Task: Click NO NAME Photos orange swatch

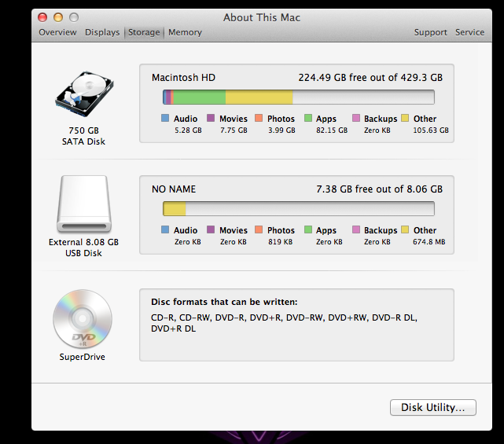Action: pyautogui.click(x=259, y=229)
